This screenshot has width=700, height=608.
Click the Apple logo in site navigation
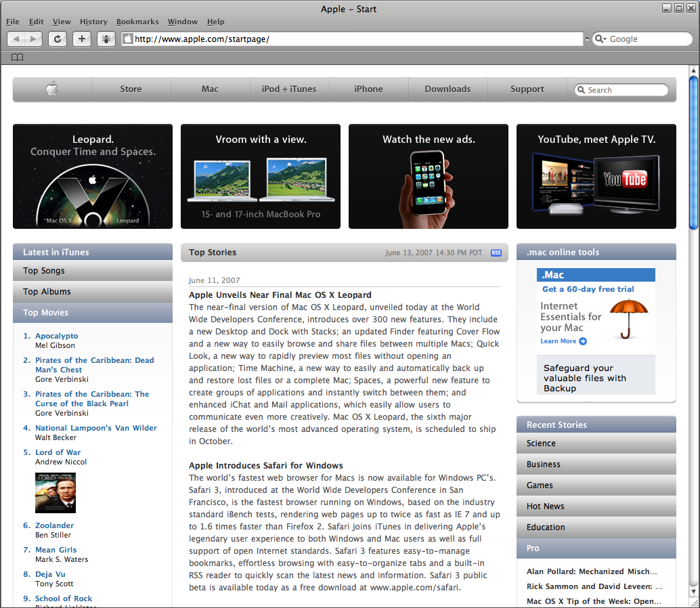[52, 89]
